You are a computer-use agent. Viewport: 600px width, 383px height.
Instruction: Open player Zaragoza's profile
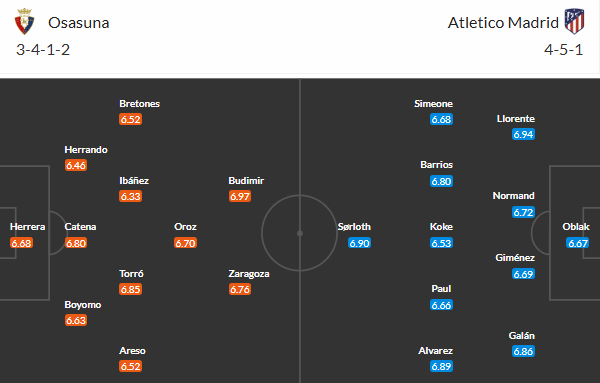click(x=249, y=274)
